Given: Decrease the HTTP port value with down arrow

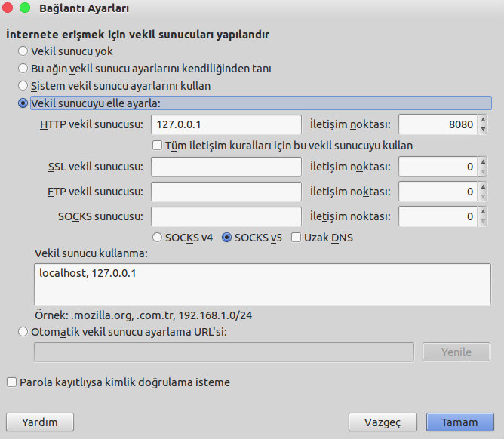Looking at the screenshot, I should coord(483,129).
